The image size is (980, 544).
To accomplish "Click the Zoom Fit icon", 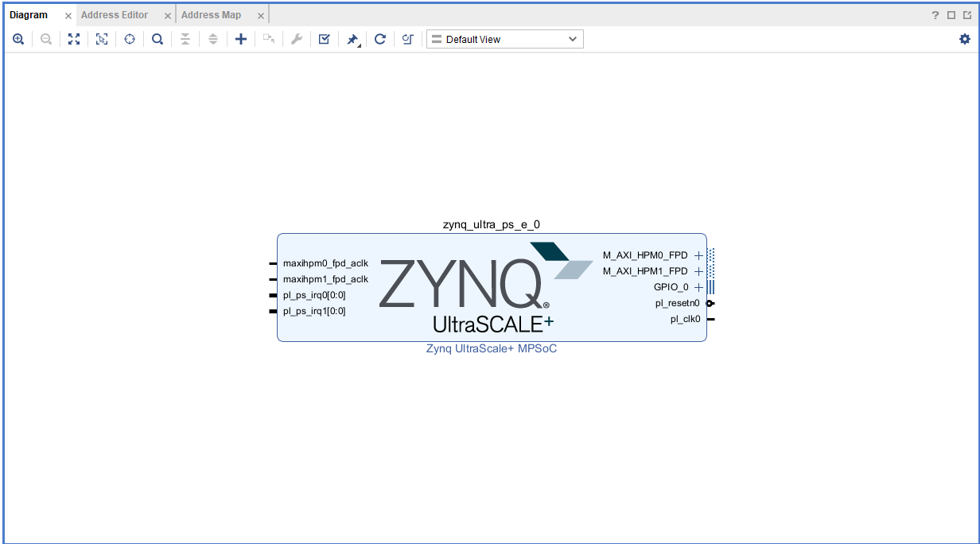I will coord(74,39).
